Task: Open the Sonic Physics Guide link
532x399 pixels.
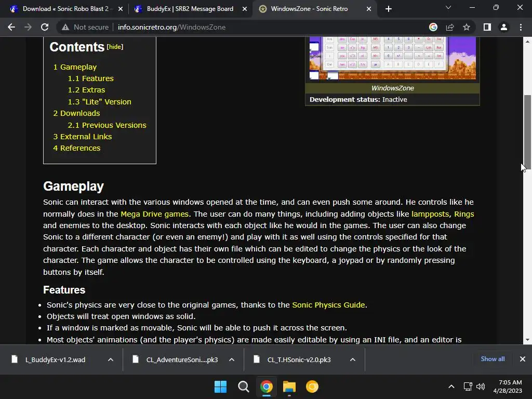Action: click(328, 305)
